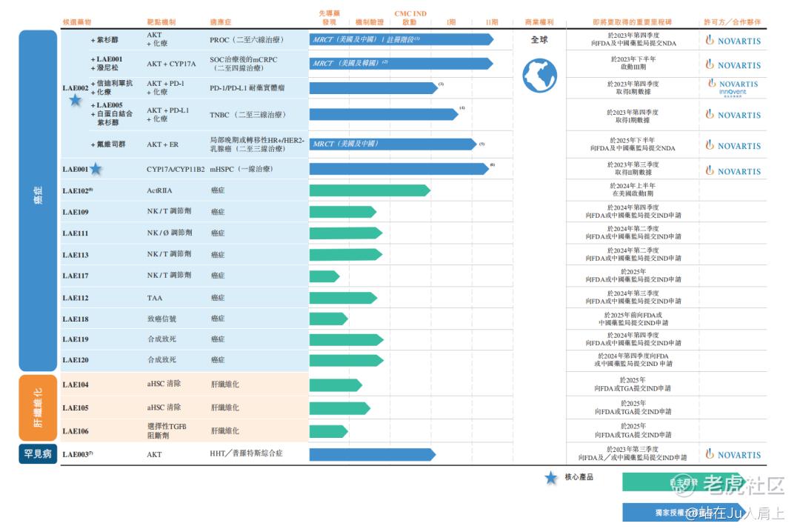Click the LAE120 candidate label
This screenshot has width=800, height=532.
(76, 360)
